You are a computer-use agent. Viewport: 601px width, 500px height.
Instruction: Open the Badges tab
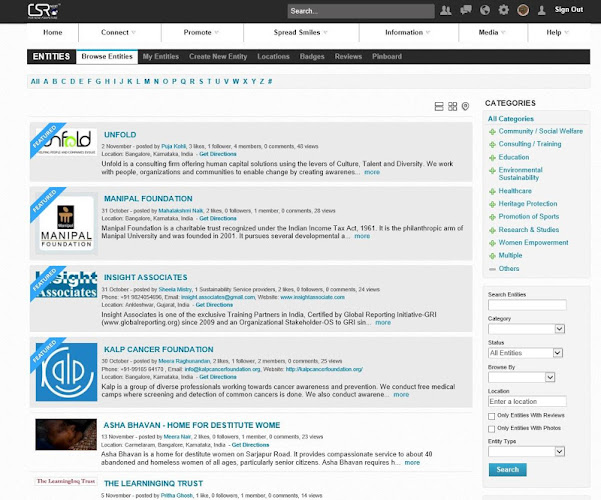coord(312,57)
